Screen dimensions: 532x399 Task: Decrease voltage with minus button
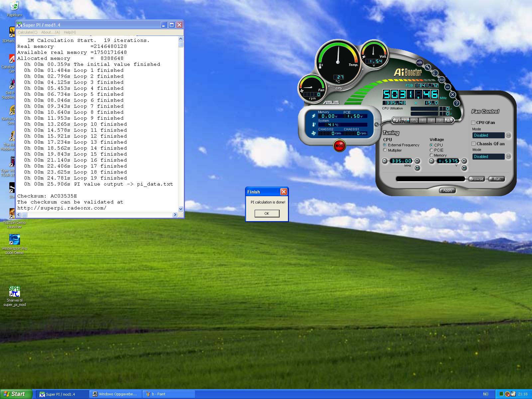pos(432,161)
